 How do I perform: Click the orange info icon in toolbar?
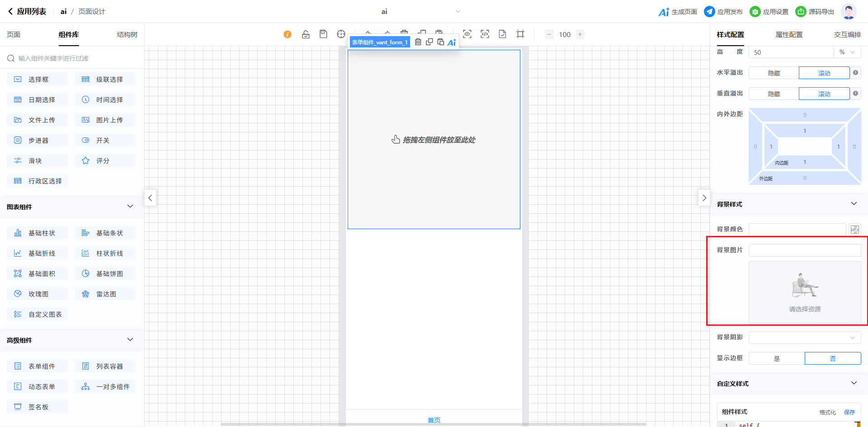pos(288,34)
